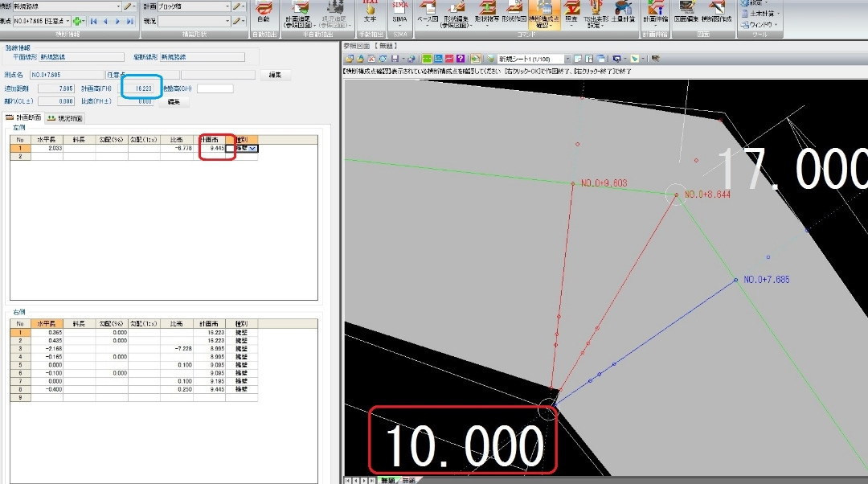868x484 pixels.
Task: Open the 照査 check tool
Action: pos(571,12)
